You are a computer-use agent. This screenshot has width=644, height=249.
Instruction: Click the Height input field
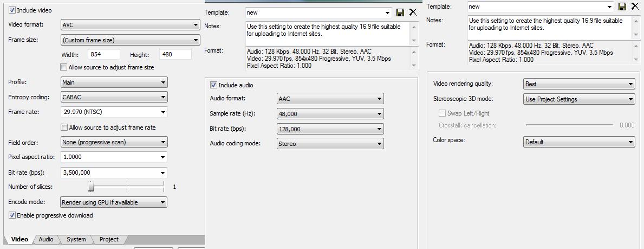[176, 54]
